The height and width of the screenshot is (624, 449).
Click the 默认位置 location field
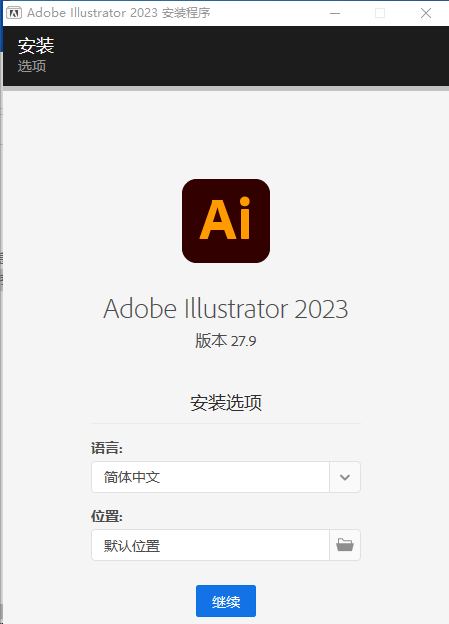click(210, 545)
